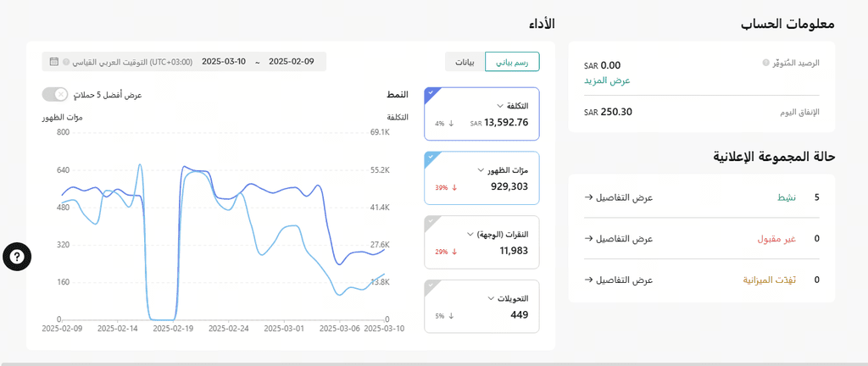Select the arrow beside rejected ad groups details
Image resolution: width=868 pixels, height=366 pixels.
pos(588,238)
